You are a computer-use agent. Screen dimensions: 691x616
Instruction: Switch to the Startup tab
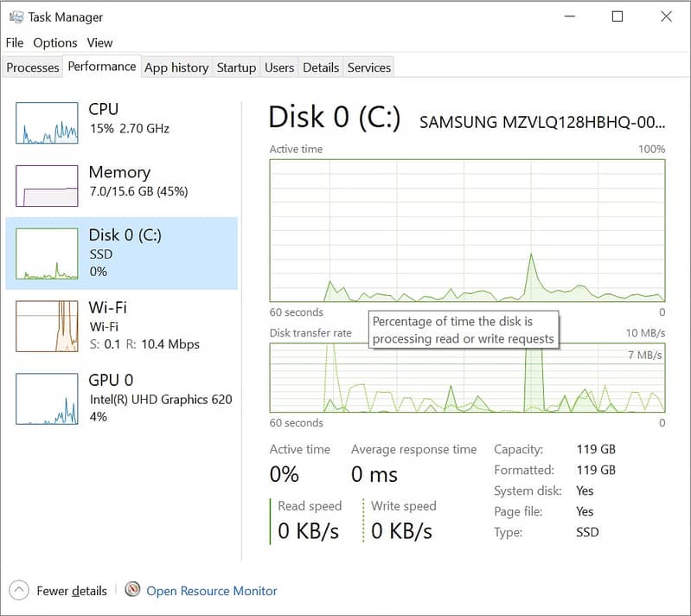pos(236,67)
